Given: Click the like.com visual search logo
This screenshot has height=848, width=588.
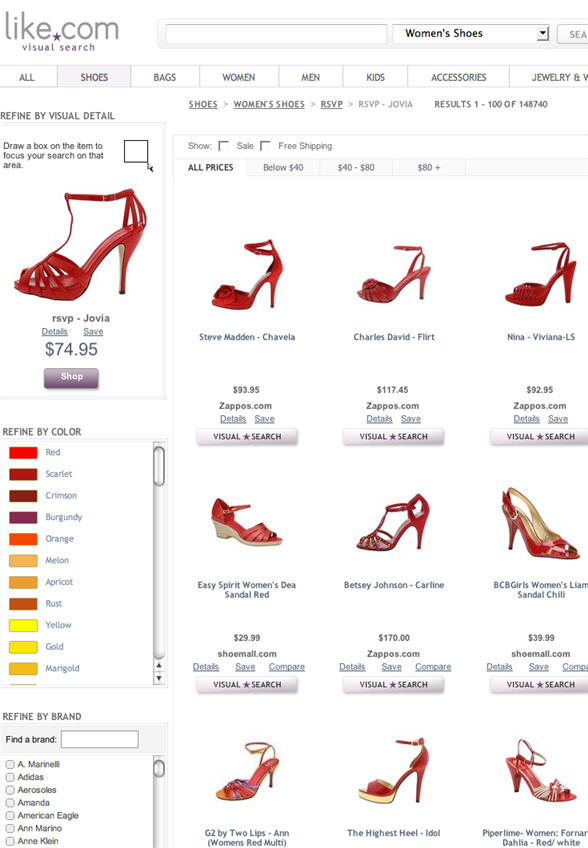Looking at the screenshot, I should click(62, 32).
